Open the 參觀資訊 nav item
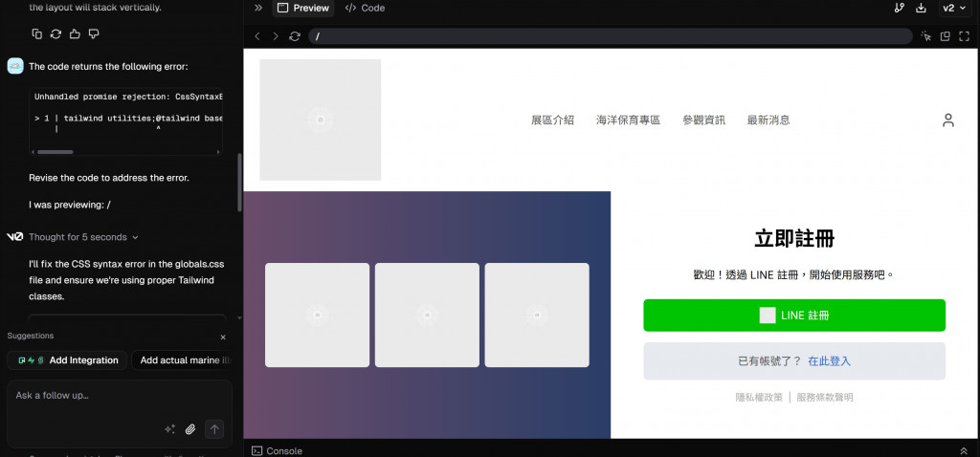 pyautogui.click(x=703, y=120)
